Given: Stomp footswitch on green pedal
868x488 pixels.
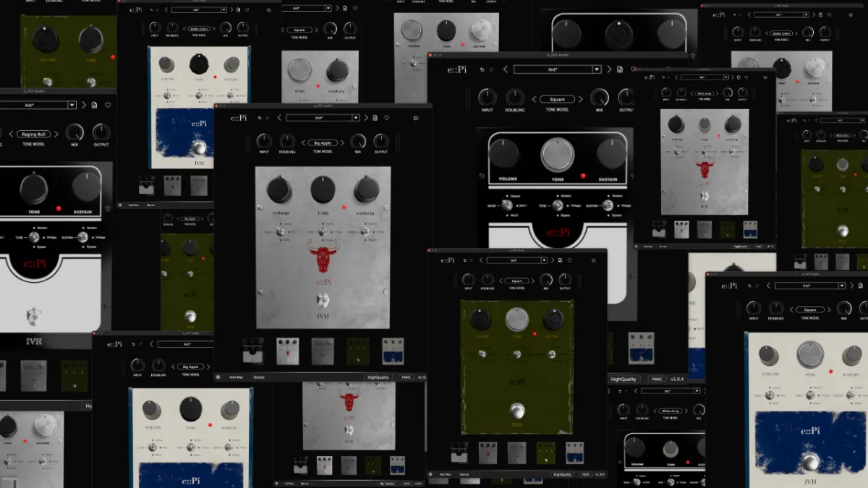Looking at the screenshot, I should [x=516, y=411].
